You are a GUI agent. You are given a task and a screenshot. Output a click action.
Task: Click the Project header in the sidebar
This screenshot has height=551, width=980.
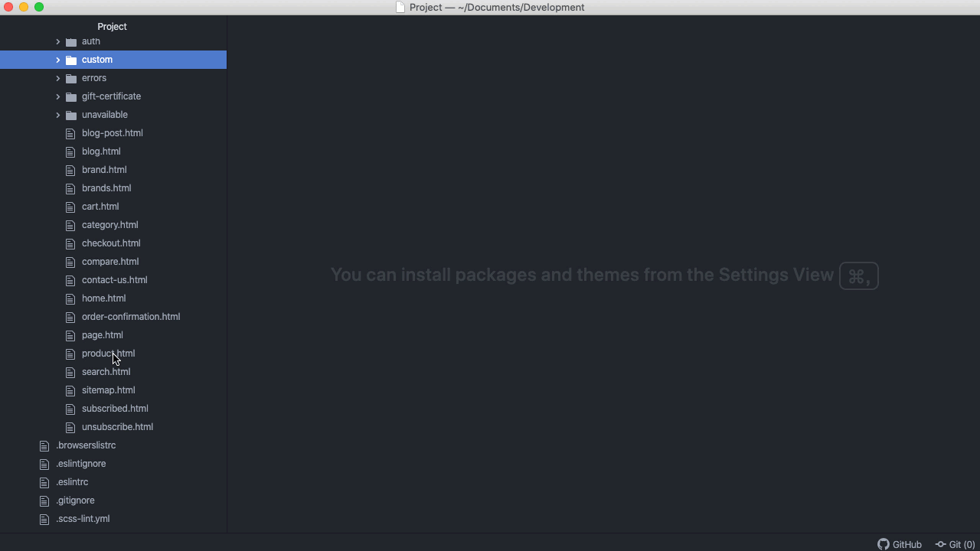[x=112, y=26]
